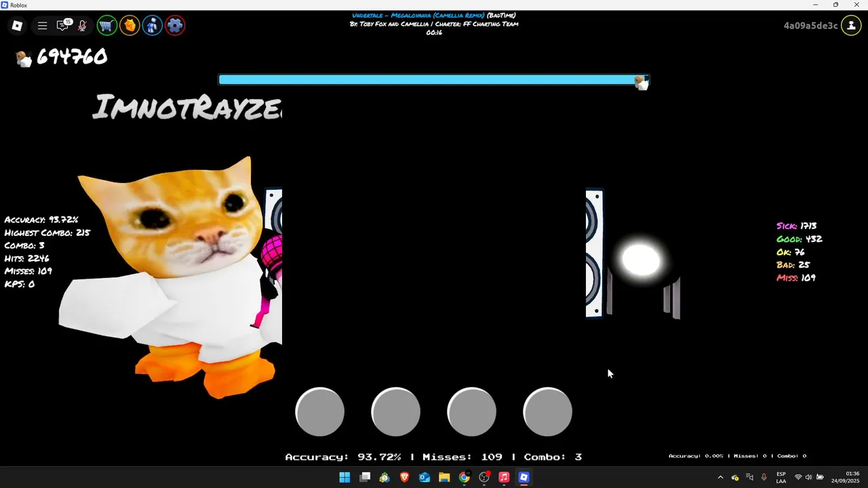
Task: Click the score 694760
Action: [72, 57]
